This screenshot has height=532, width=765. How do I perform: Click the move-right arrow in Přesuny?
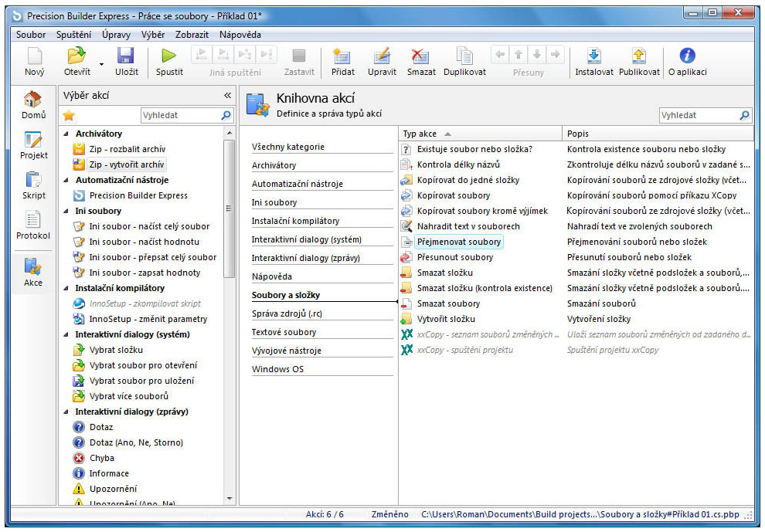556,55
